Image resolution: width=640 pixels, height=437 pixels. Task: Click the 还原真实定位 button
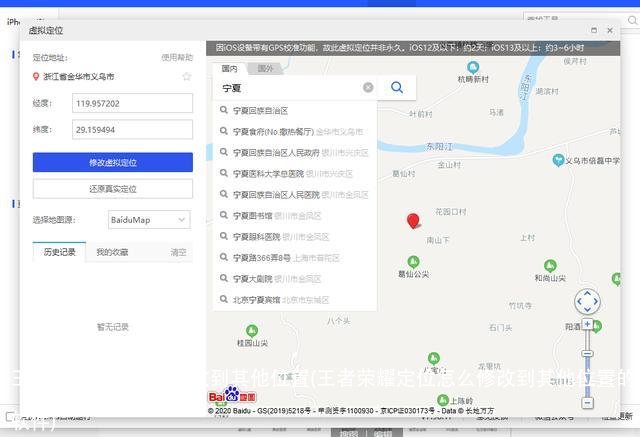[113, 189]
